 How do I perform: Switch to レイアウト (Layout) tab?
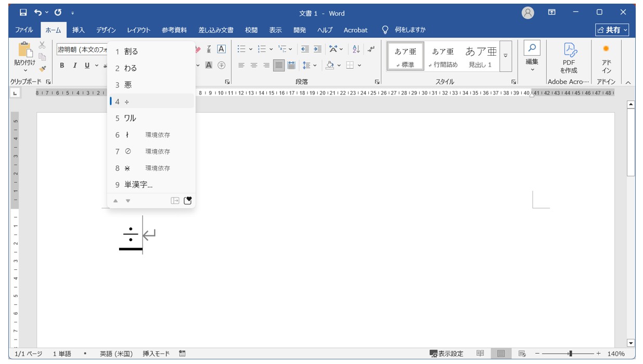click(x=138, y=30)
